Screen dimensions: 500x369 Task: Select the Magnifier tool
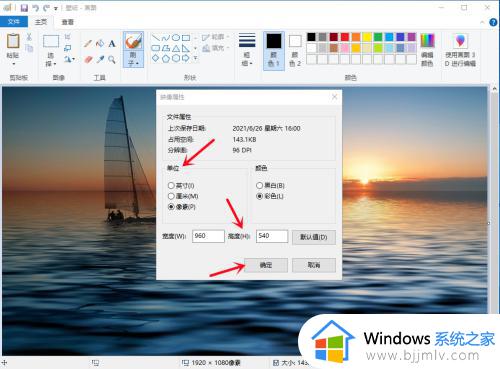112,59
